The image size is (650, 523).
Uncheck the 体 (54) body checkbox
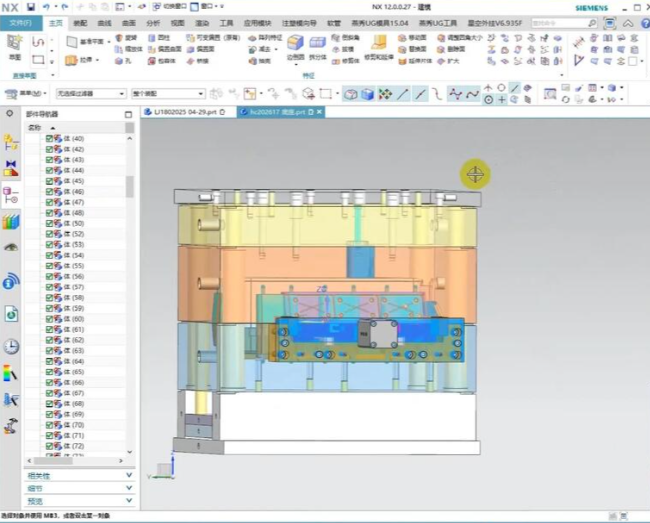[49, 255]
